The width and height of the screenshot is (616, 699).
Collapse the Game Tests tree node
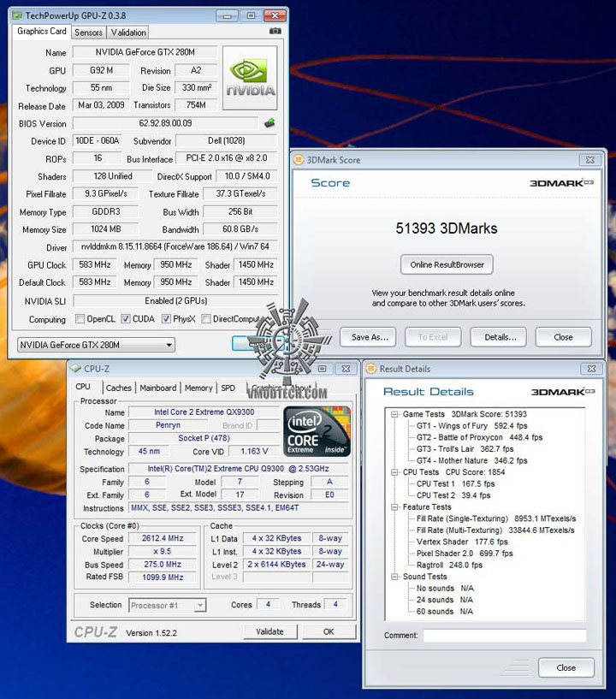click(394, 414)
